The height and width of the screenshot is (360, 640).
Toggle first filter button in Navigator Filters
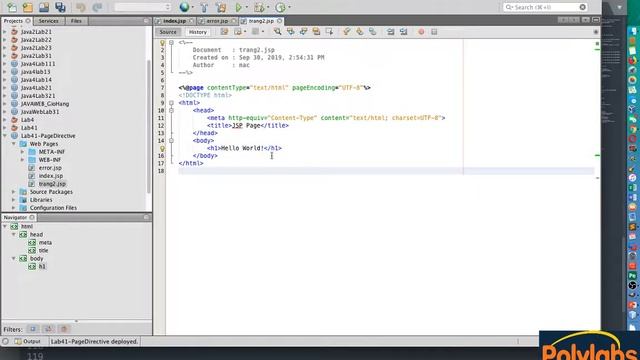pos(33,329)
